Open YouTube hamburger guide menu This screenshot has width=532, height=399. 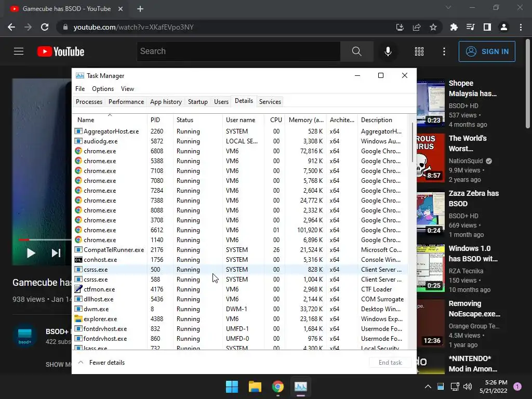coord(19,51)
